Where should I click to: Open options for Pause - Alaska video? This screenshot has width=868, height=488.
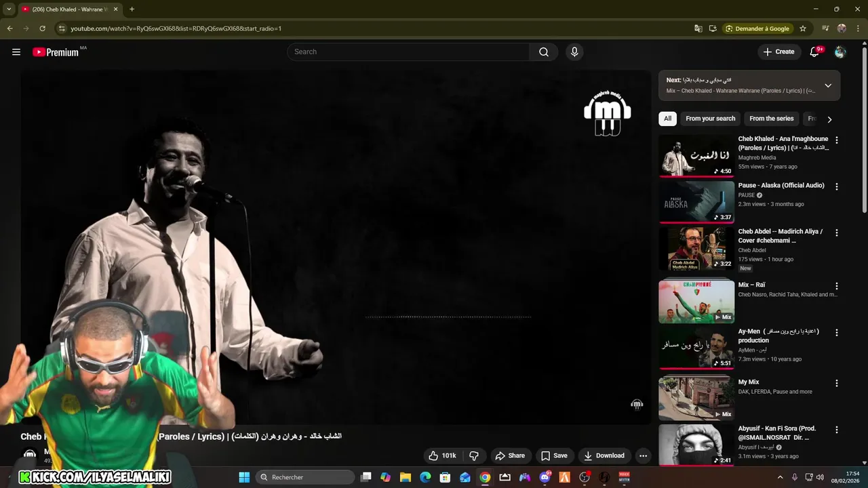point(837,186)
